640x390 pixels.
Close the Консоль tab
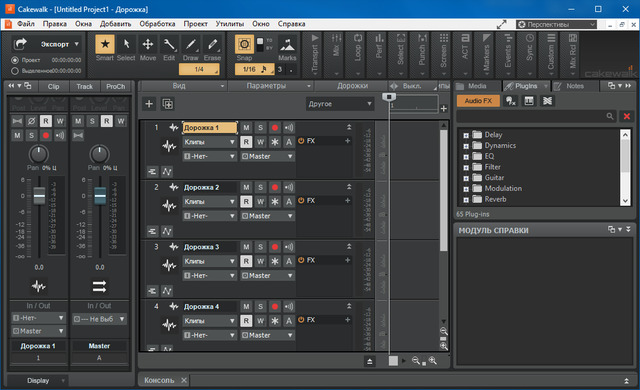tap(184, 380)
